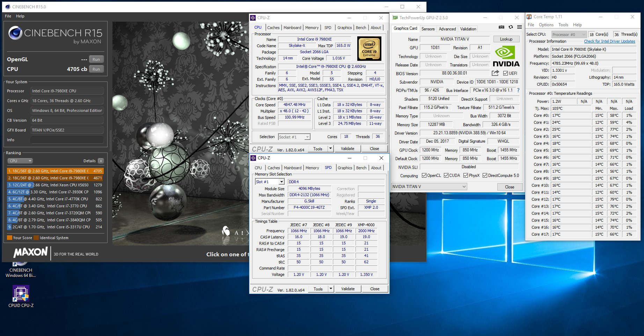Open the Options menu in Core Temp

pyautogui.click(x=546, y=25)
